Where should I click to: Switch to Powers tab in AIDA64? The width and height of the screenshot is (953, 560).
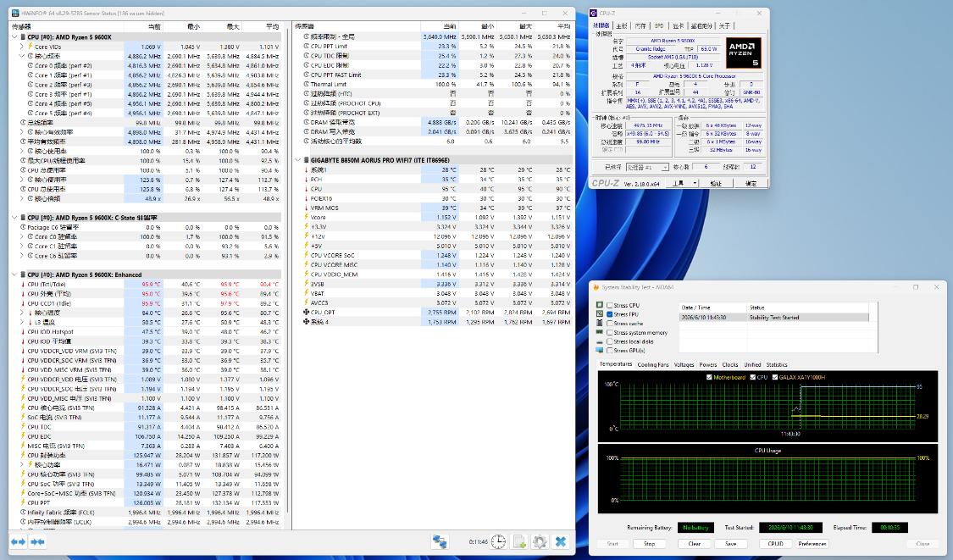[707, 365]
